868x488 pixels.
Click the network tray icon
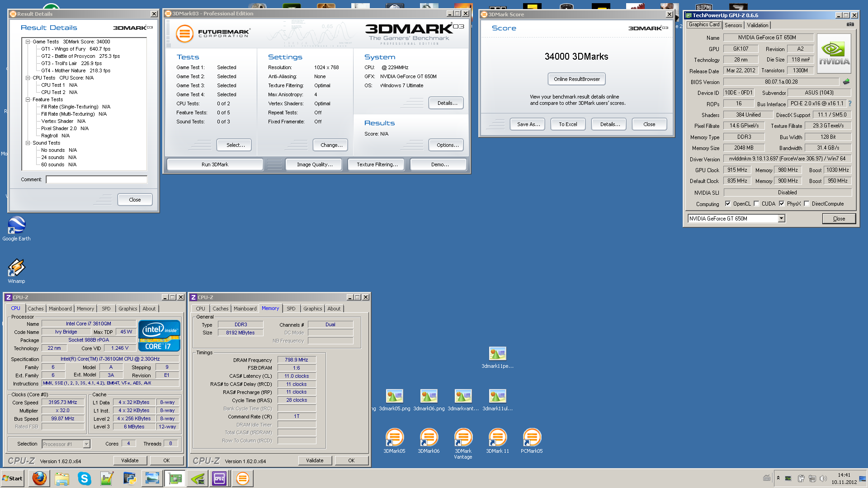(812, 478)
